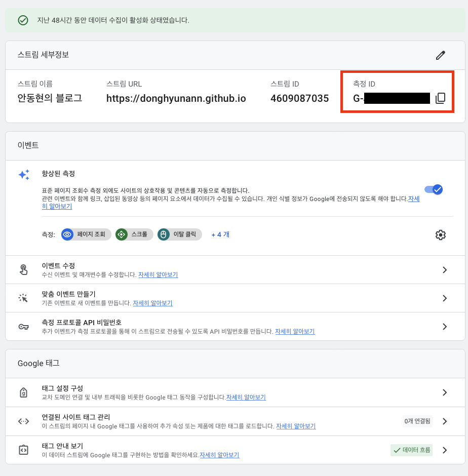
Task: Click the 맞춤 이벤트 만들기 title
Action: click(69, 294)
